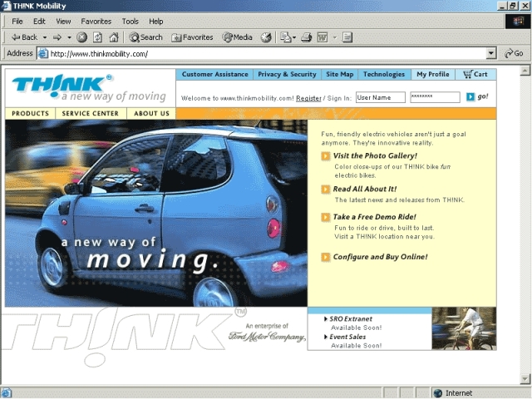Open the Tools menu
532x399 pixels.
[x=131, y=22]
